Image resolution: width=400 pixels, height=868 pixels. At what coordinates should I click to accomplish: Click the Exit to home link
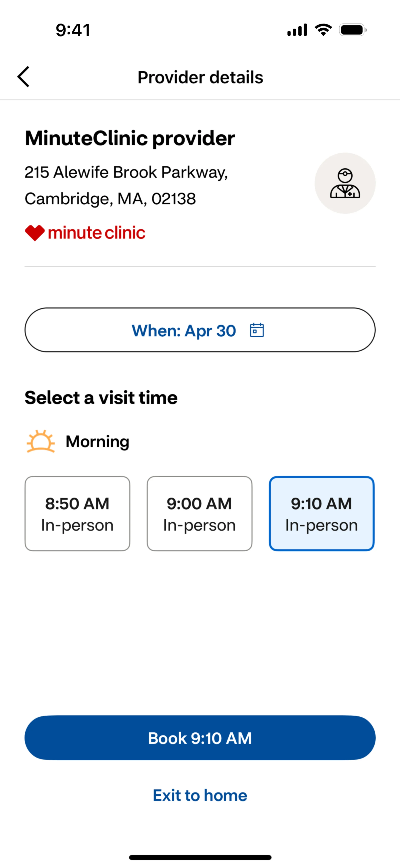[200, 796]
